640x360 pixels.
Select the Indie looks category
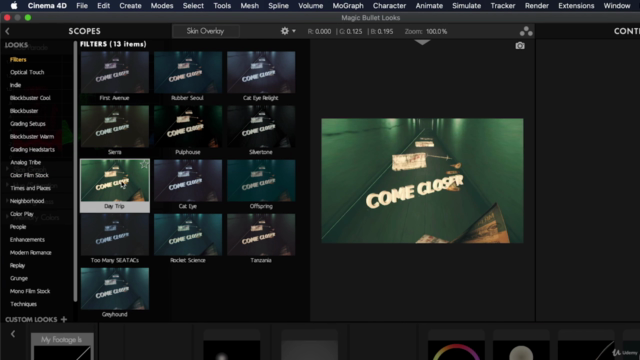pyautogui.click(x=15, y=85)
